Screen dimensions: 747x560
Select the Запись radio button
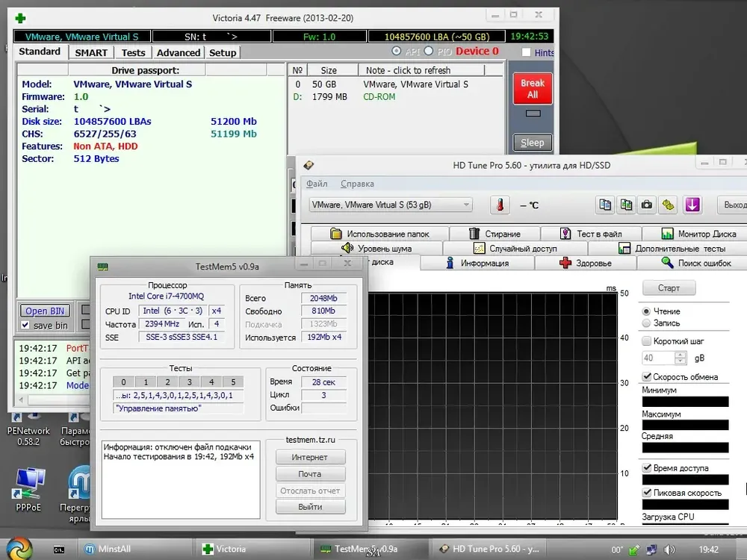pyautogui.click(x=646, y=323)
